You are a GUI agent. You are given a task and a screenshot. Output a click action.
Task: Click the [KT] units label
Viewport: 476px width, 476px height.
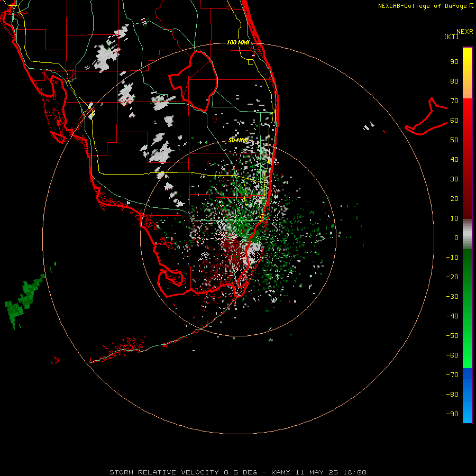coord(452,36)
